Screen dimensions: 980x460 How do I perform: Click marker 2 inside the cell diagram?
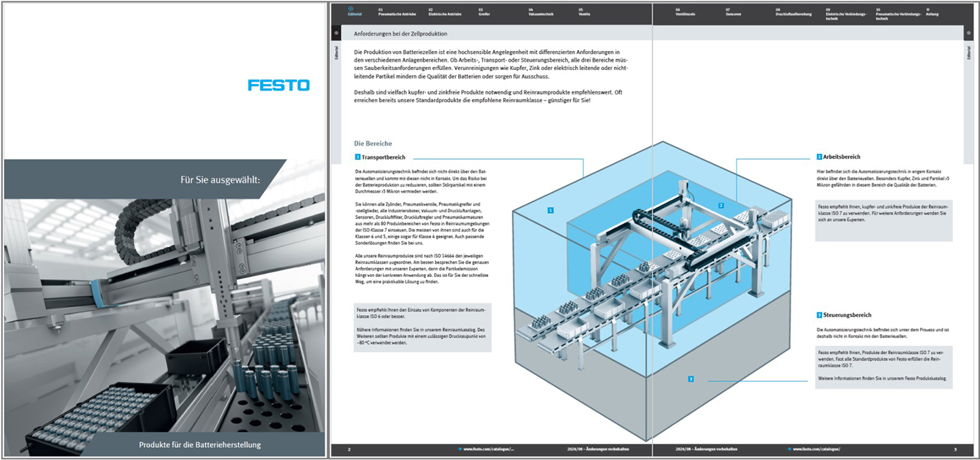coord(721,205)
